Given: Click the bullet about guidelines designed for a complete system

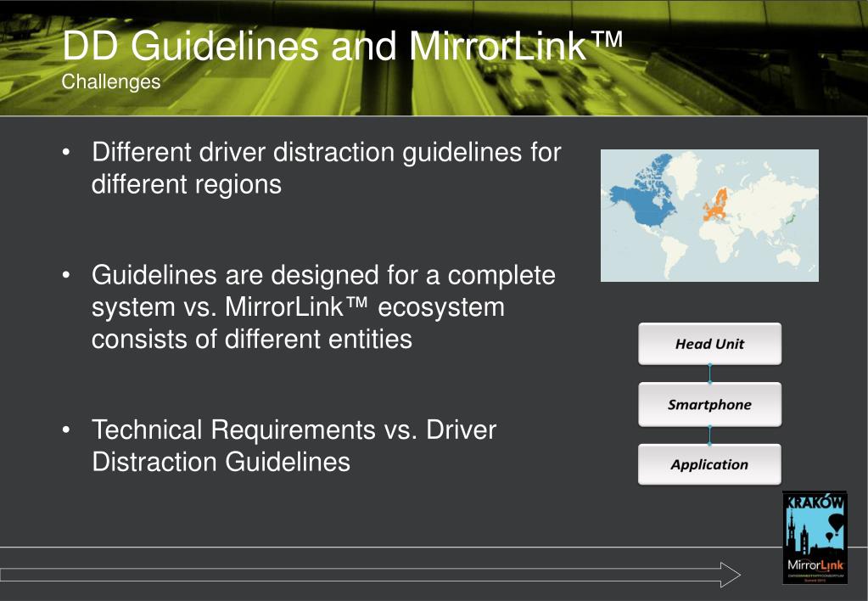Looking at the screenshot, I should 323,307.
